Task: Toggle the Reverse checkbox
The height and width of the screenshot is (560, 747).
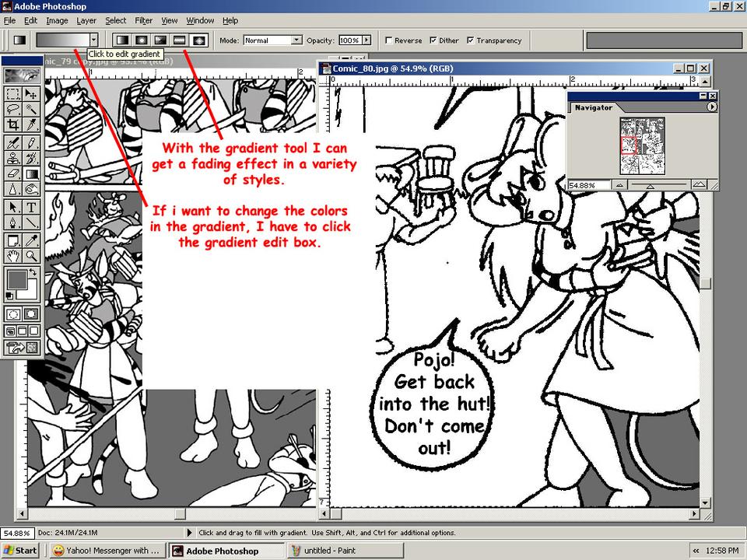Action: [x=389, y=40]
